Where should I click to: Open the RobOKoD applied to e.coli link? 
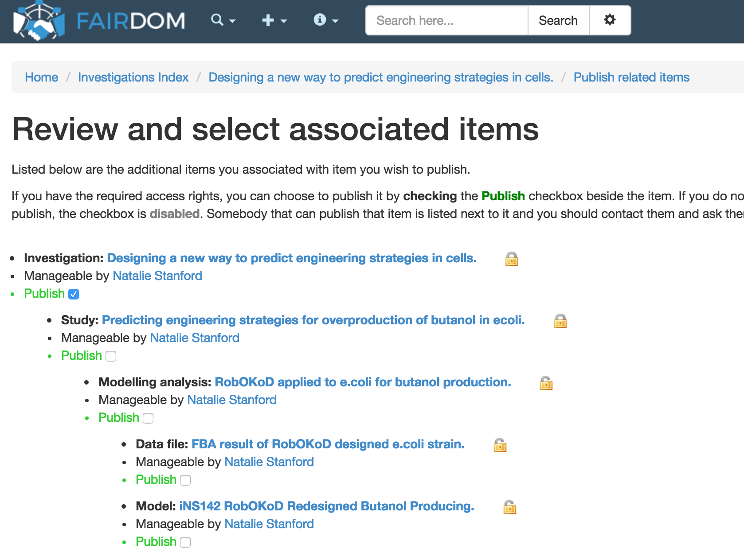coord(362,382)
